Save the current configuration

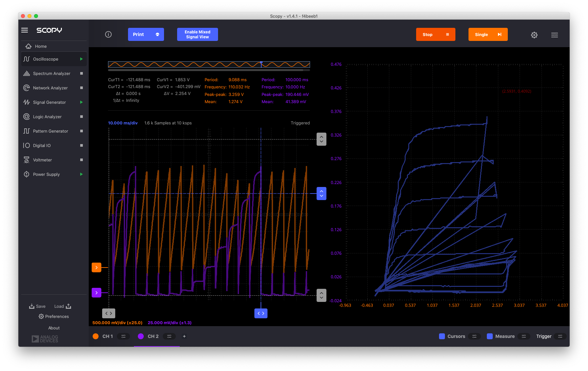point(37,306)
